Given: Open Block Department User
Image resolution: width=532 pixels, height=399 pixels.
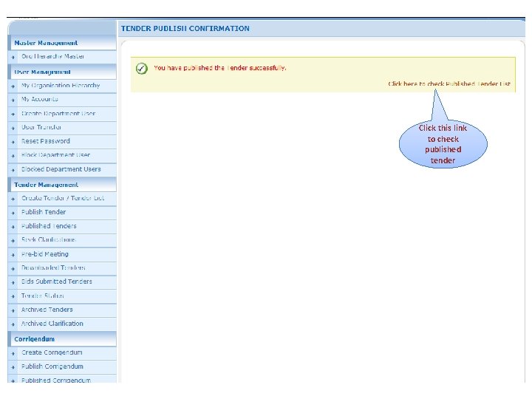Looking at the screenshot, I should pyautogui.click(x=55, y=155).
